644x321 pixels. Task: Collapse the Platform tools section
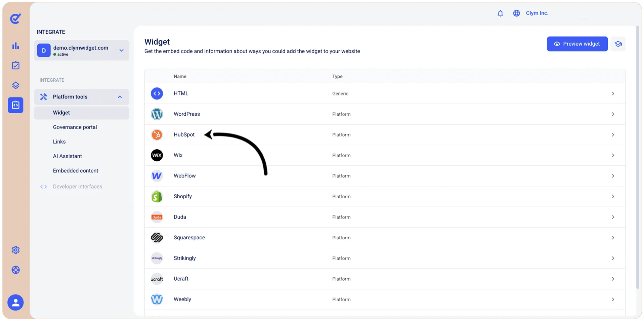[82, 97]
